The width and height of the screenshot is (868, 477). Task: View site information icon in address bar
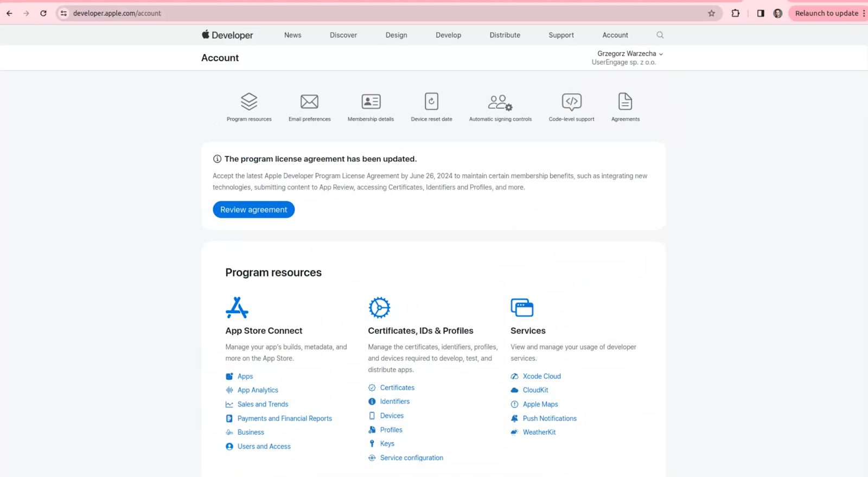point(64,13)
